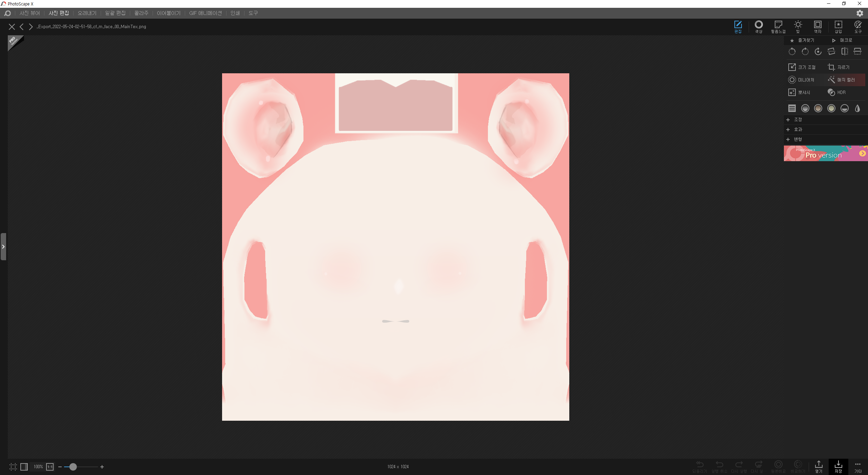Switch to 오려내기 tab
868x475 pixels.
(87, 13)
